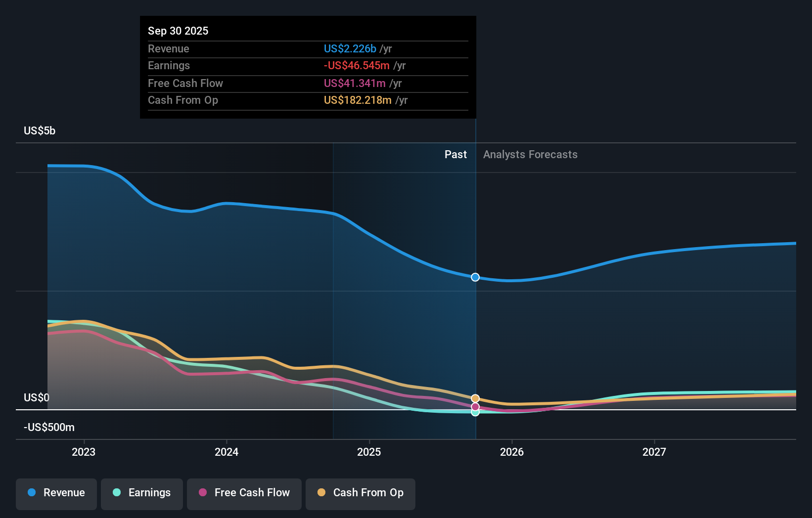Viewport: 812px width, 518px height.
Task: Click the white Earnings marker below the divider line
Action: pos(475,413)
